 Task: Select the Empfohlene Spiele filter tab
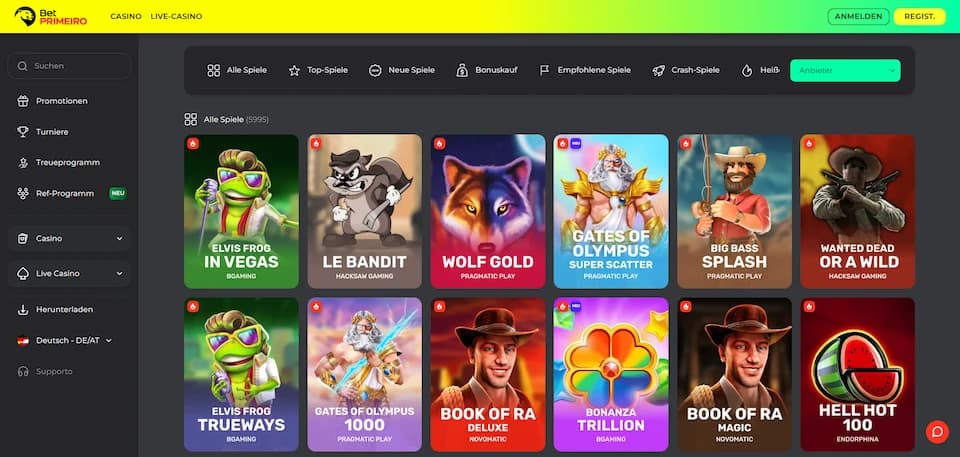pos(585,70)
